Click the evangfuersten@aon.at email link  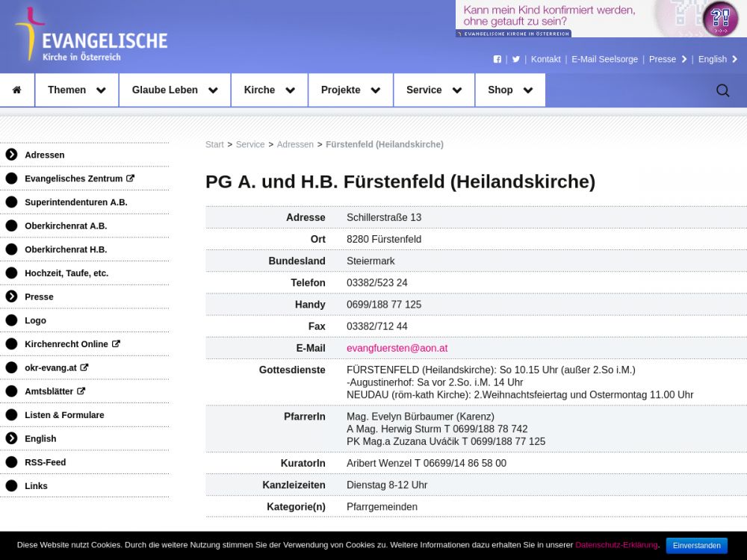click(x=397, y=348)
